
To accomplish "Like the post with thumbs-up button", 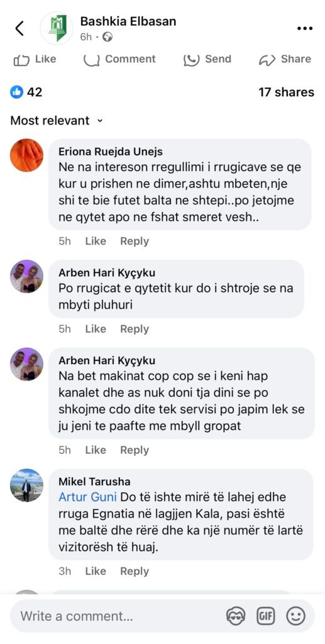I will click(35, 59).
